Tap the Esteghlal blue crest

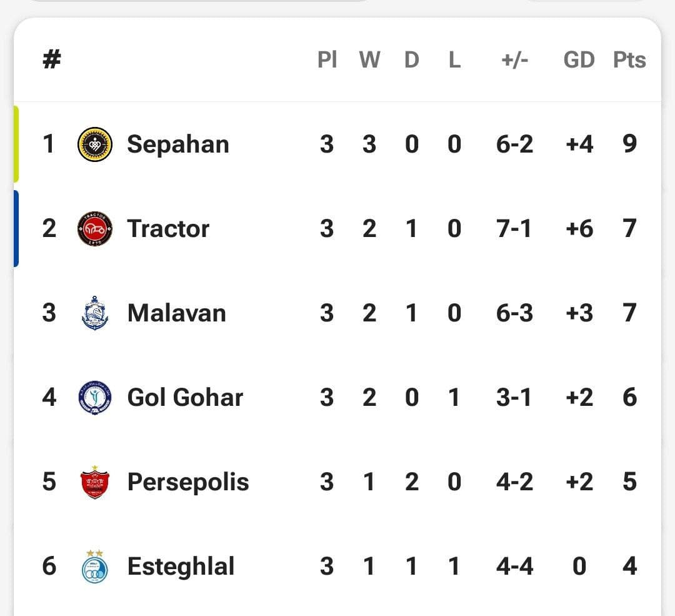pyautogui.click(x=95, y=567)
